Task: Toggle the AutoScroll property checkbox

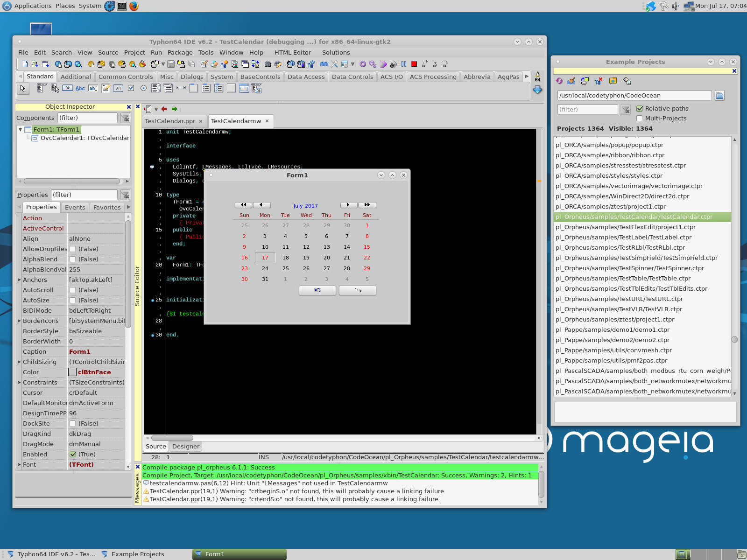Action: pos(72,290)
